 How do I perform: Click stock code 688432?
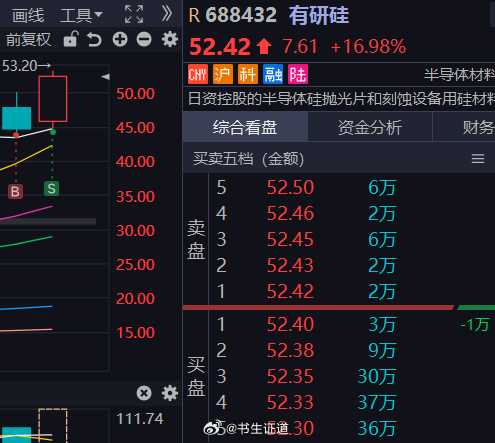(241, 15)
